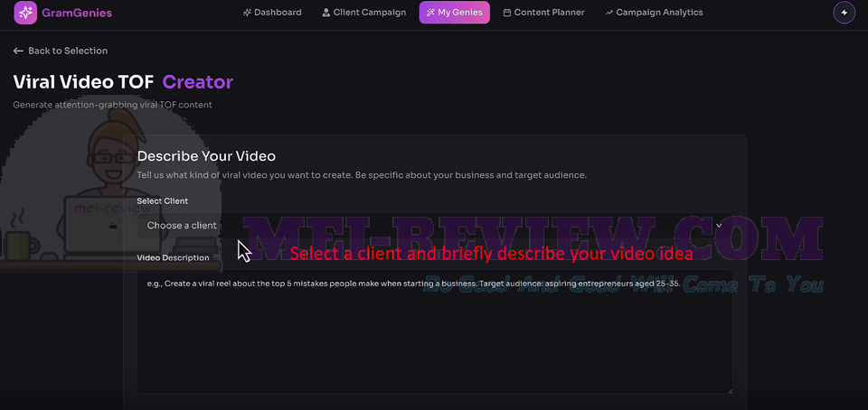Select the My Genies tab
868x410 pixels.
(x=455, y=12)
